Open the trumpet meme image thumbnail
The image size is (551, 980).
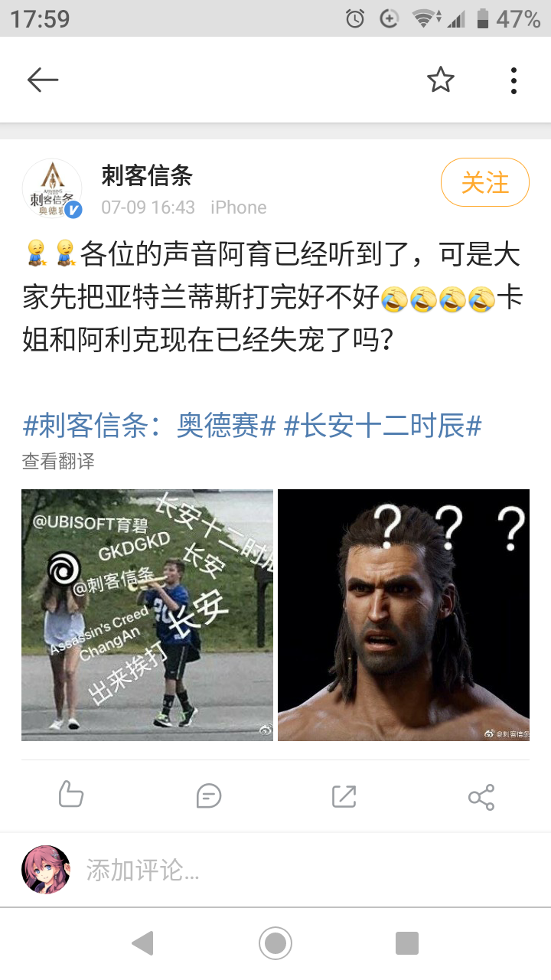147,615
